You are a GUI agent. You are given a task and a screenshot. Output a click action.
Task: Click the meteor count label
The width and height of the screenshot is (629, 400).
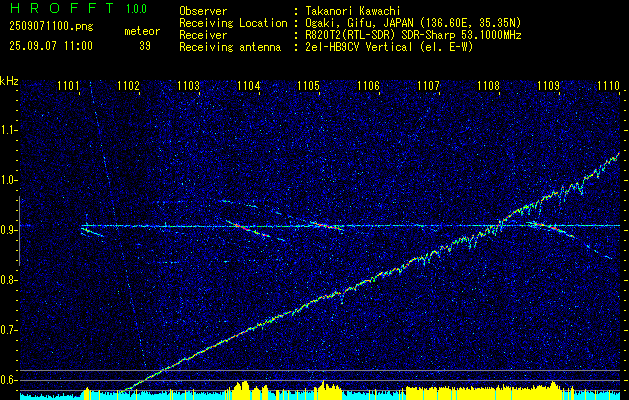pos(142,31)
